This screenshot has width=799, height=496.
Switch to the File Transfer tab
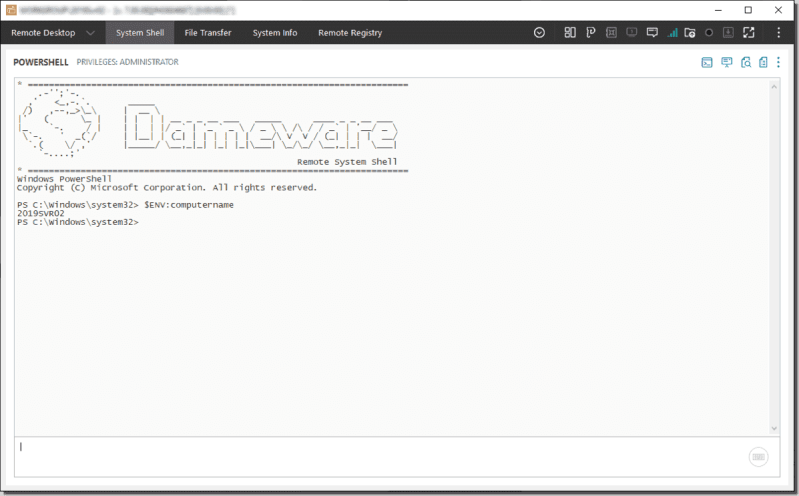click(x=208, y=33)
